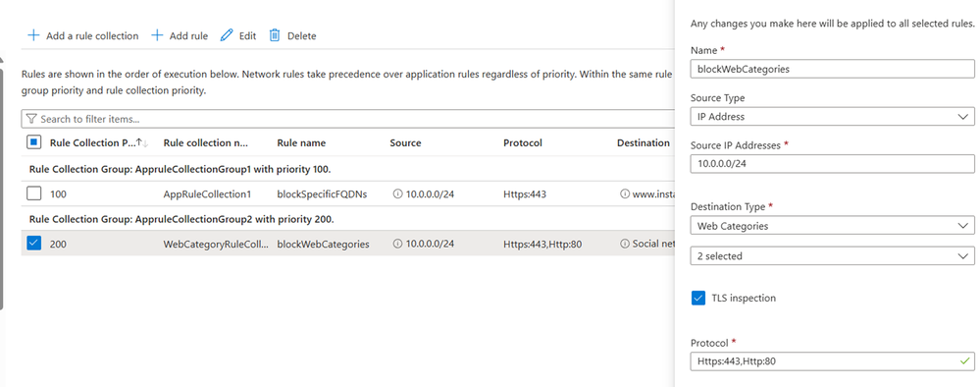Image resolution: width=980 pixels, height=387 pixels.
Task: Click the info icon beside blockSpecificFQDNs source
Action: point(397,194)
